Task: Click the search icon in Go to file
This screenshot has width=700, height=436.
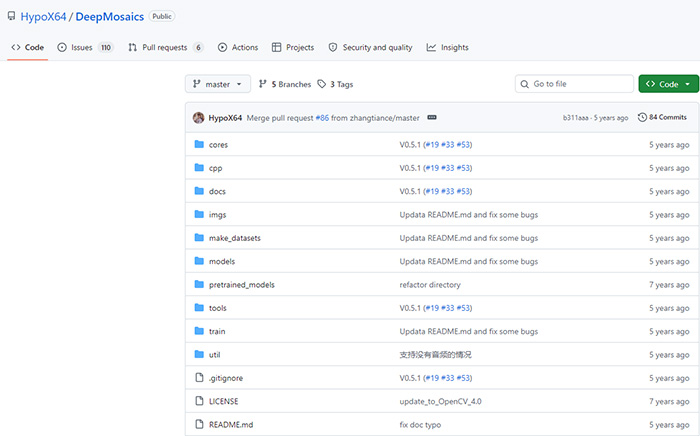Action: click(525, 84)
